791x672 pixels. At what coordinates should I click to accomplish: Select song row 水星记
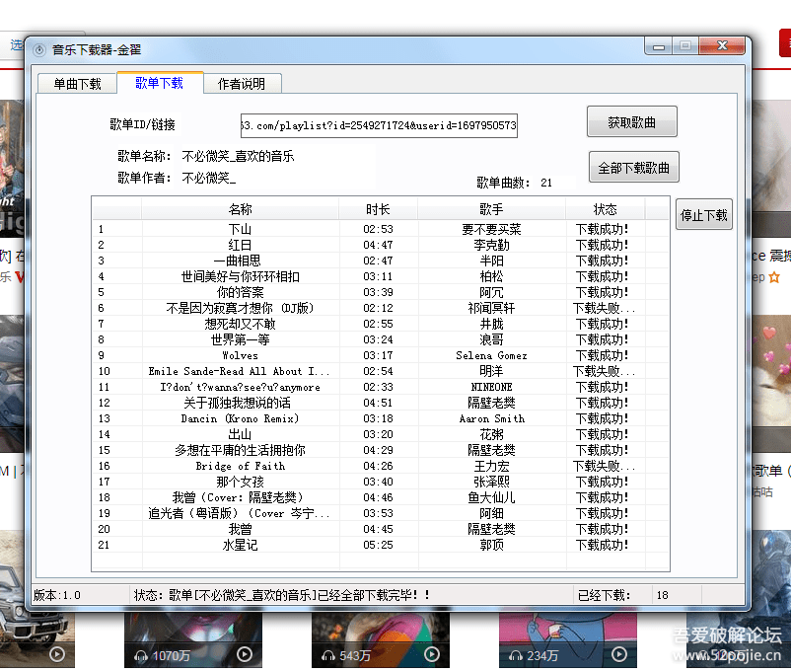click(381, 545)
